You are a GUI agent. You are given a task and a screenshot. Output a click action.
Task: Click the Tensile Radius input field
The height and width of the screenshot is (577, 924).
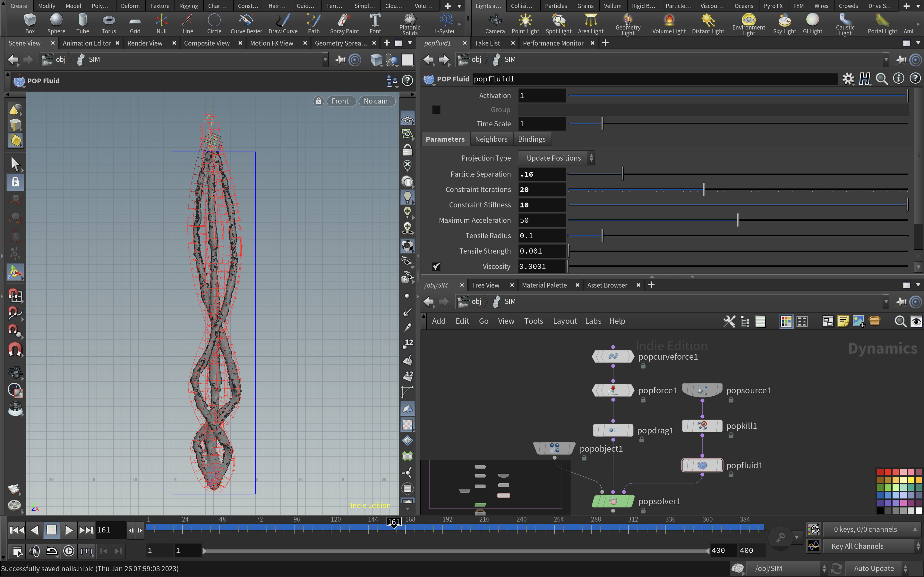point(542,236)
